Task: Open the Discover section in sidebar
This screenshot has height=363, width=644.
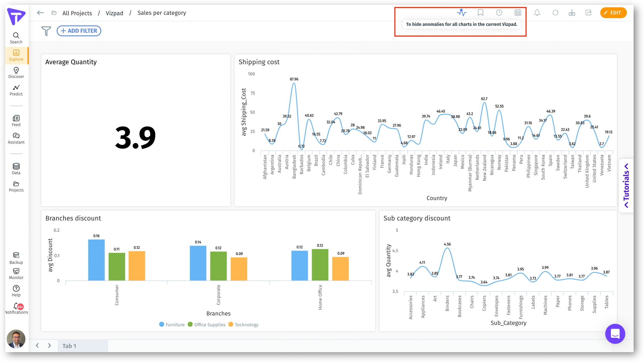Action: click(x=16, y=73)
